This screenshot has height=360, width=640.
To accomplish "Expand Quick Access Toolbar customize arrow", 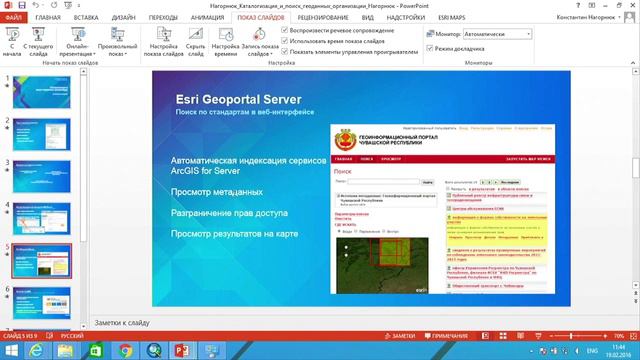I will click(x=78, y=5).
